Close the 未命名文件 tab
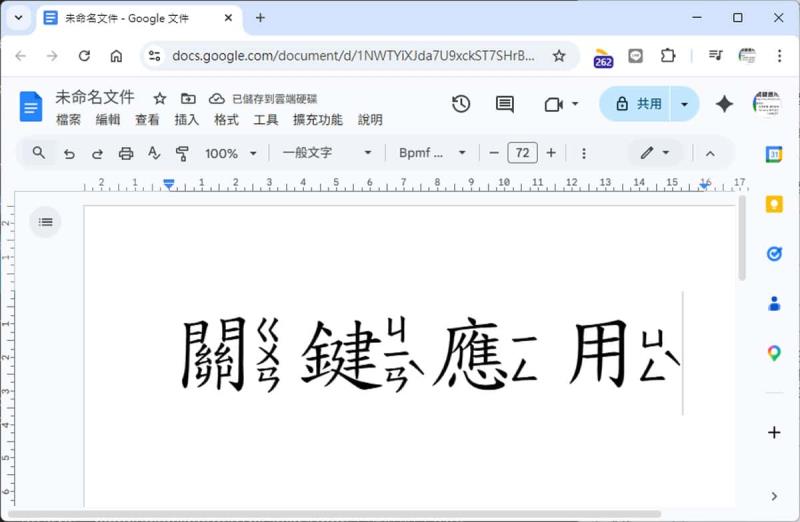The width and height of the screenshot is (800, 522). (228, 18)
